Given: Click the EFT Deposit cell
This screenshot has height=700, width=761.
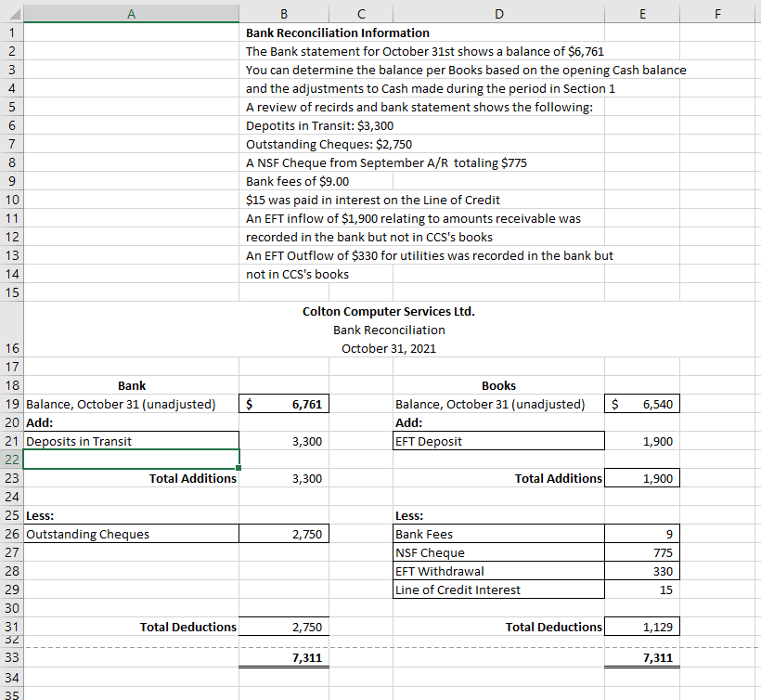Looking at the screenshot, I should [498, 441].
